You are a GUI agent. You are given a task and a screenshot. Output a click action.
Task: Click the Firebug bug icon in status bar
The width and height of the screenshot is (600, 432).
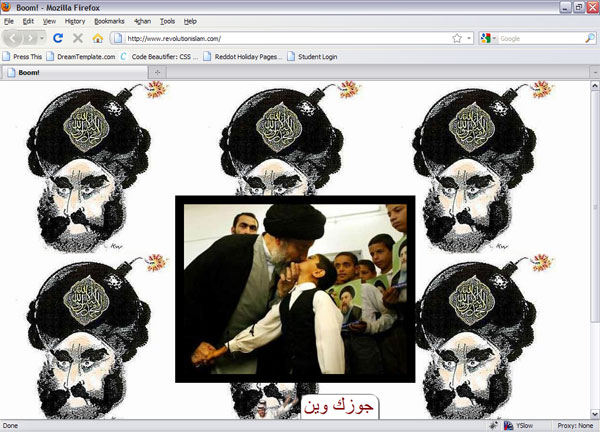tap(492, 425)
